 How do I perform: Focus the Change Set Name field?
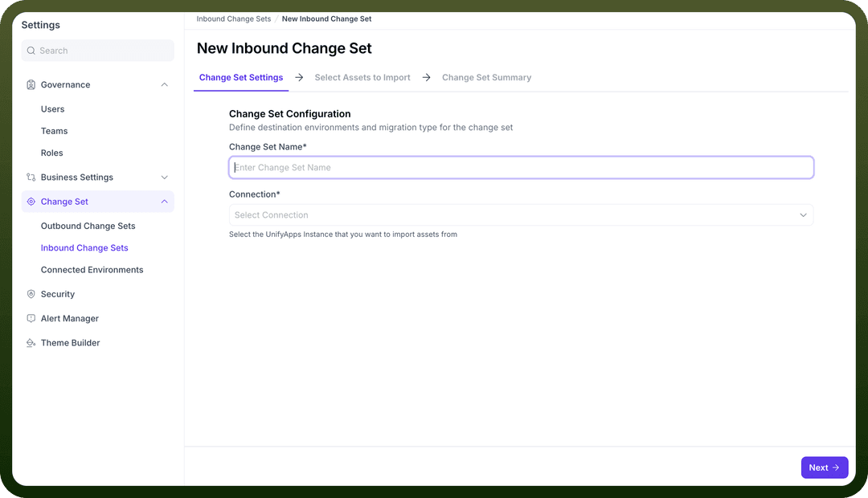point(521,167)
